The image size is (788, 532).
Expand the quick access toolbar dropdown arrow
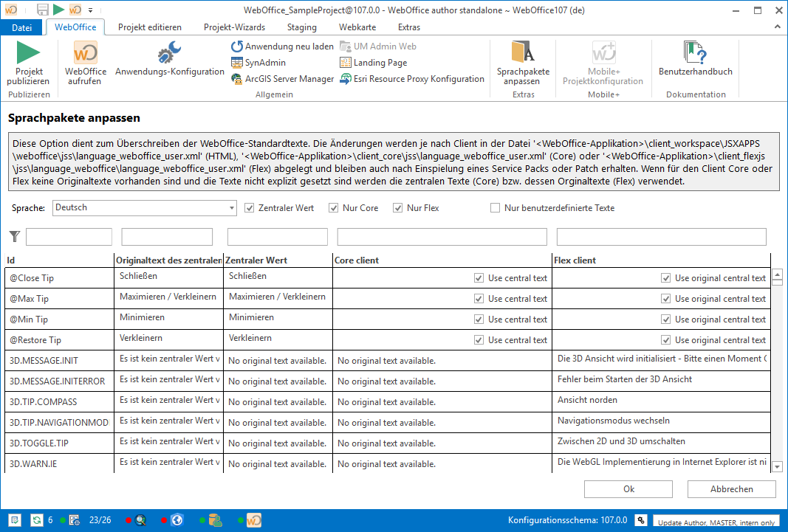click(90, 10)
